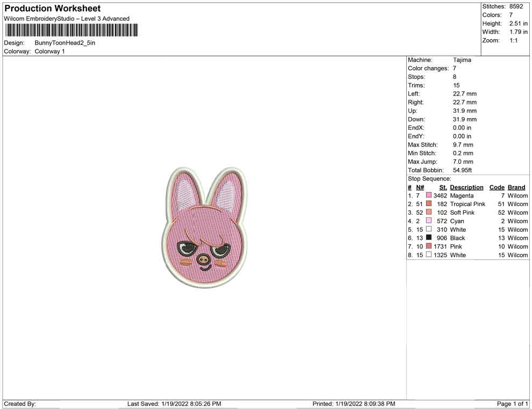
Task: Select the Cyan thread color swatch
Action: click(428, 221)
